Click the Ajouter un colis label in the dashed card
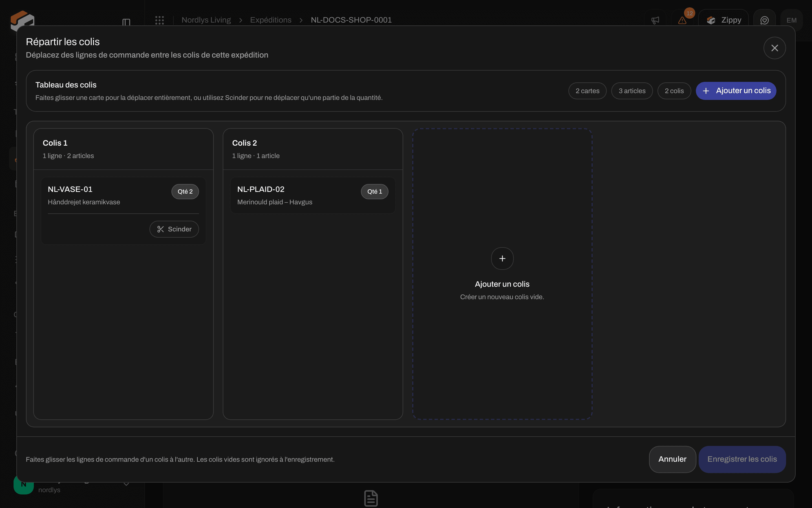Screen dimensions: 812x508 [502, 284]
